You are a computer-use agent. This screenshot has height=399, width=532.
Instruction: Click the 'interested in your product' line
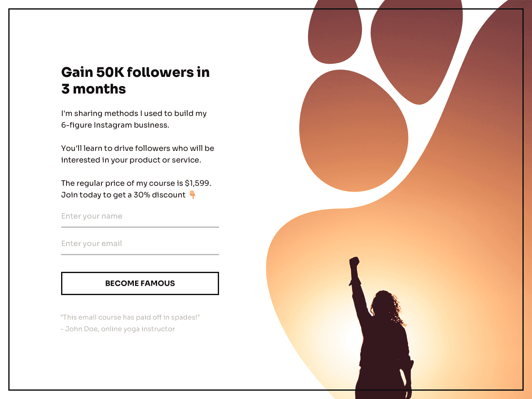click(131, 160)
